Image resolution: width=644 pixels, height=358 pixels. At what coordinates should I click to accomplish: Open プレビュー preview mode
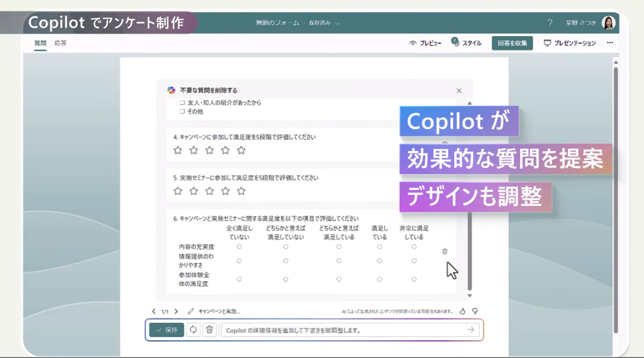coord(425,43)
